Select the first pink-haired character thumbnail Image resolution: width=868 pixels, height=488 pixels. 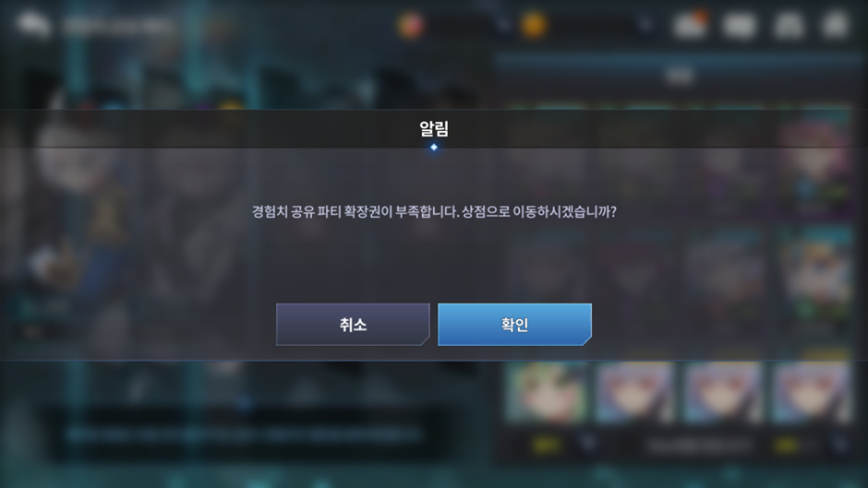(634, 393)
